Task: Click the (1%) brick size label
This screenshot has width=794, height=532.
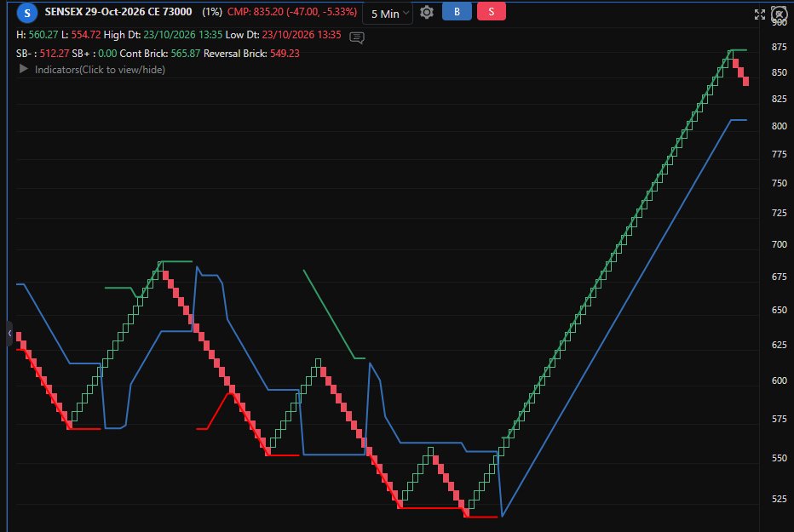Action: click(212, 12)
